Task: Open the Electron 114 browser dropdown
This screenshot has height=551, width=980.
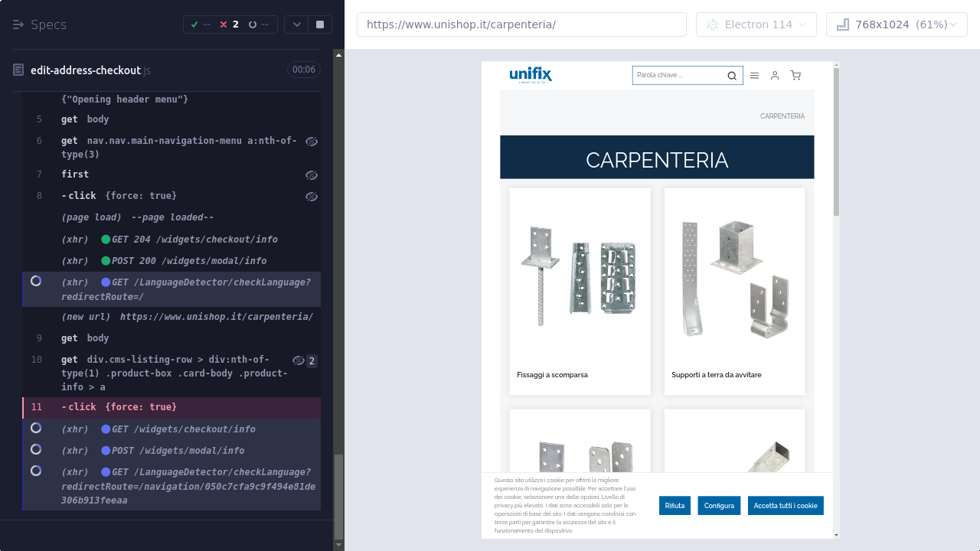Action: coord(756,24)
